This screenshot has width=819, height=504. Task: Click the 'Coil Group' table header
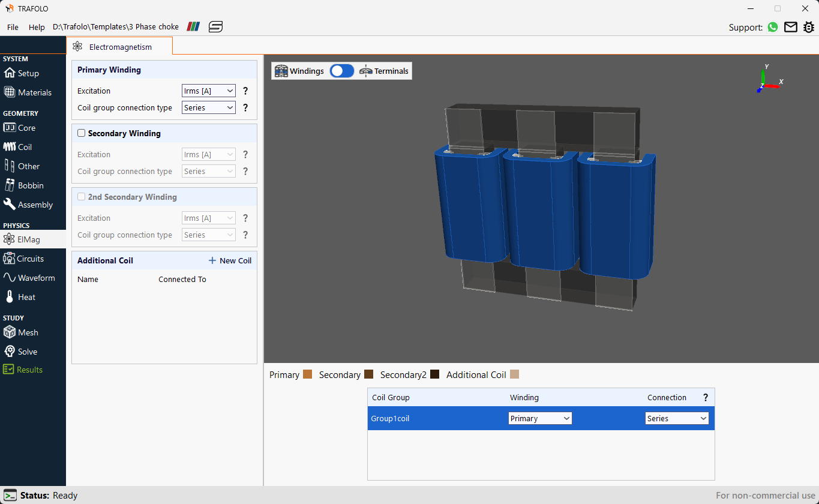391,398
